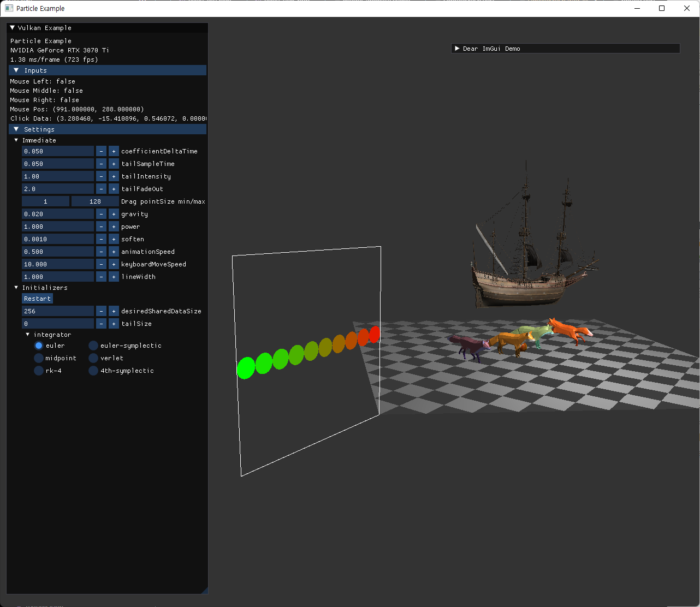
Task: Increase tailSampleTime with plus button
Action: point(114,164)
